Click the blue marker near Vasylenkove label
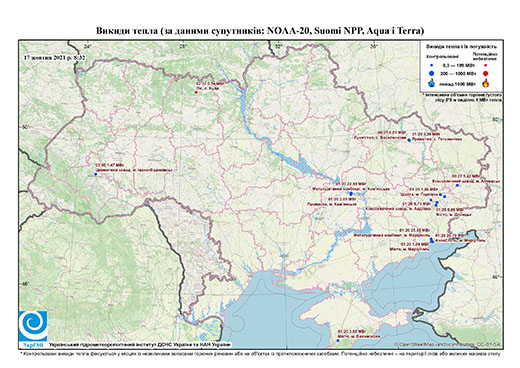The width and height of the screenshot is (520, 368). tap(409, 140)
